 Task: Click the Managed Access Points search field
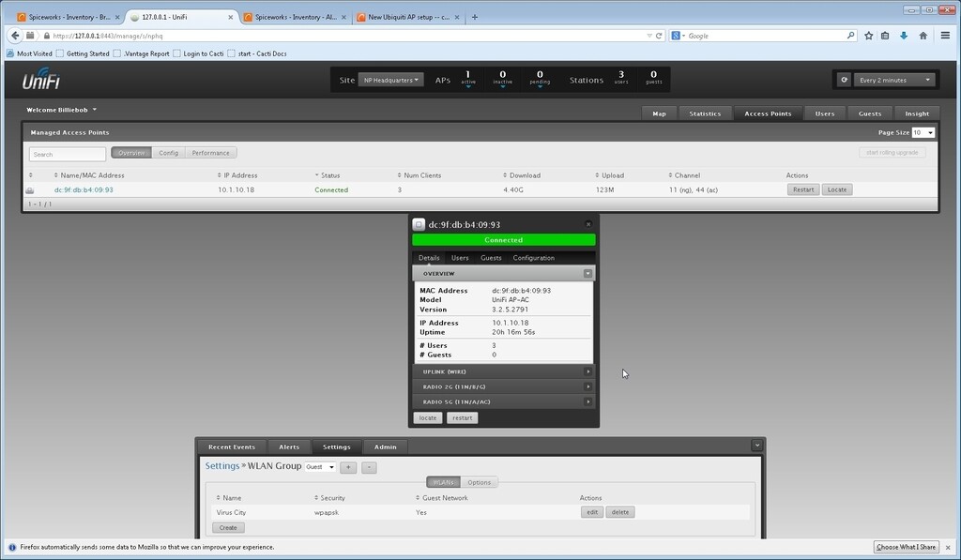[x=66, y=152]
